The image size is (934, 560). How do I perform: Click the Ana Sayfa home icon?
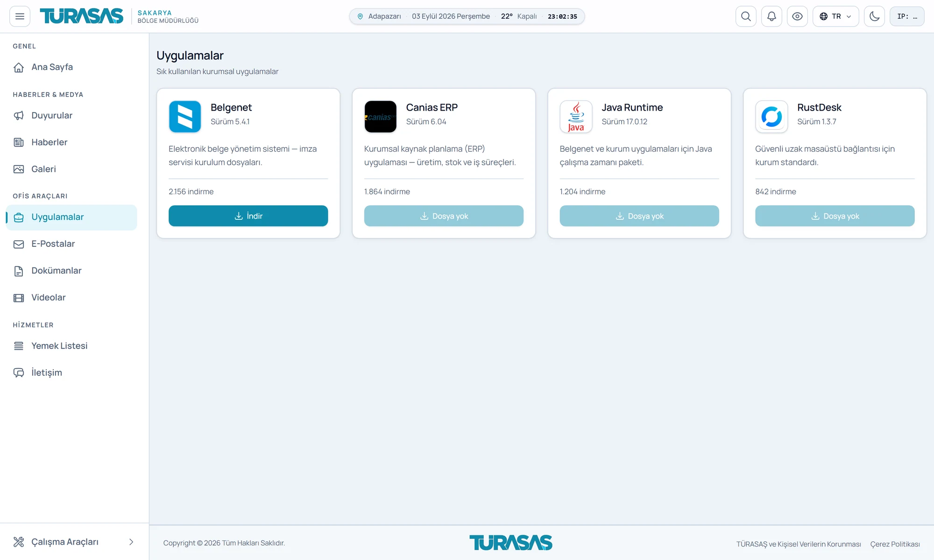pyautogui.click(x=19, y=68)
